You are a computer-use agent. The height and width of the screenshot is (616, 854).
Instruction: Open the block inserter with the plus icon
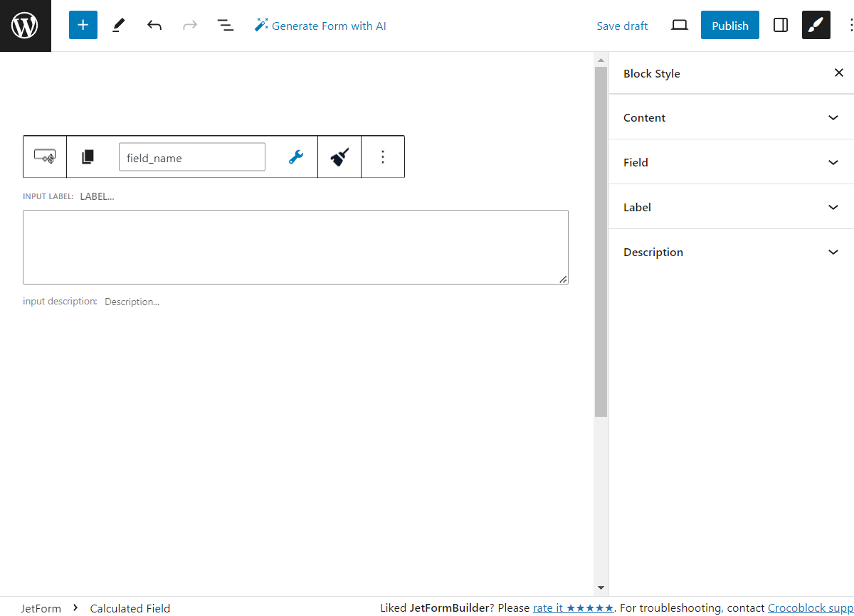coord(83,25)
